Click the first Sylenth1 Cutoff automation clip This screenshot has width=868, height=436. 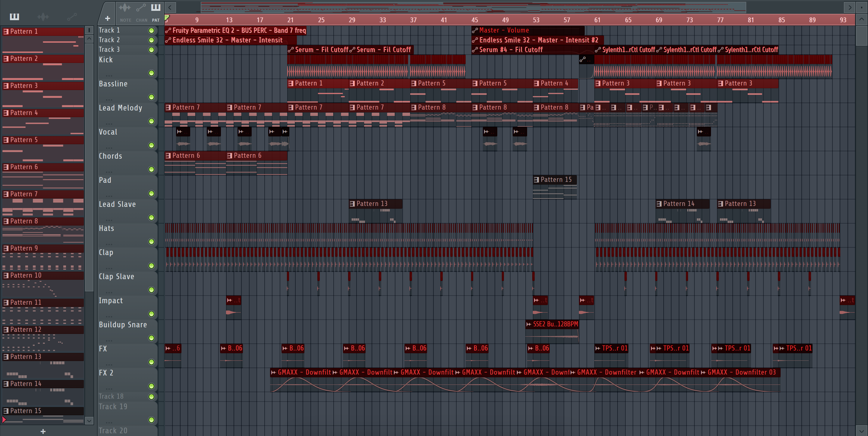[x=625, y=50]
